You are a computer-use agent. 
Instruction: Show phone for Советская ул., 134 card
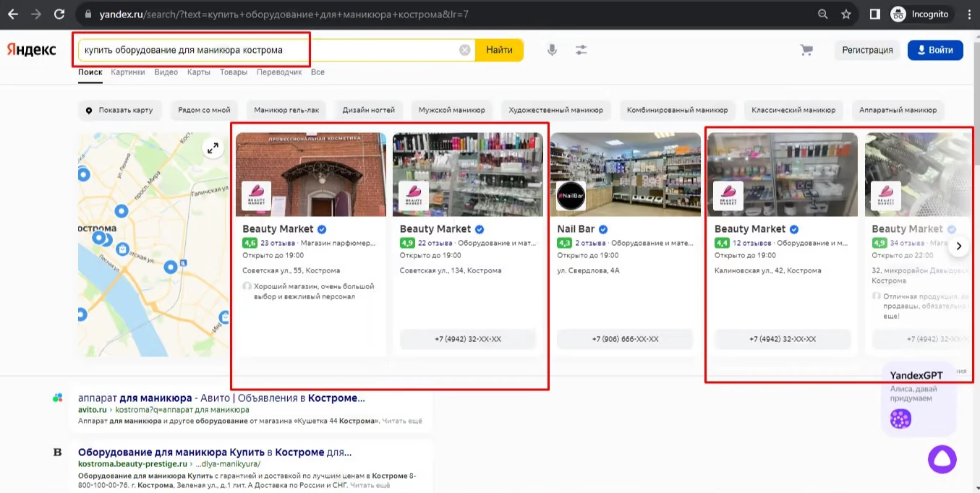coord(468,339)
